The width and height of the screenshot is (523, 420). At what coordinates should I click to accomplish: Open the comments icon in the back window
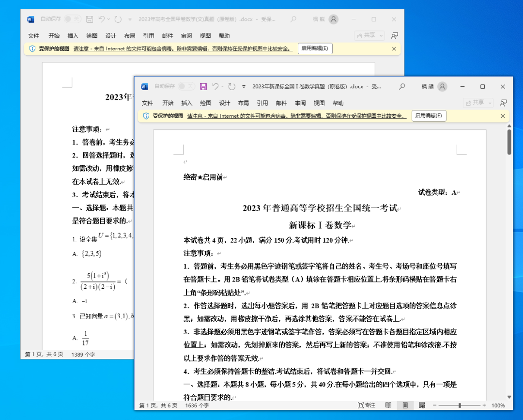[394, 36]
